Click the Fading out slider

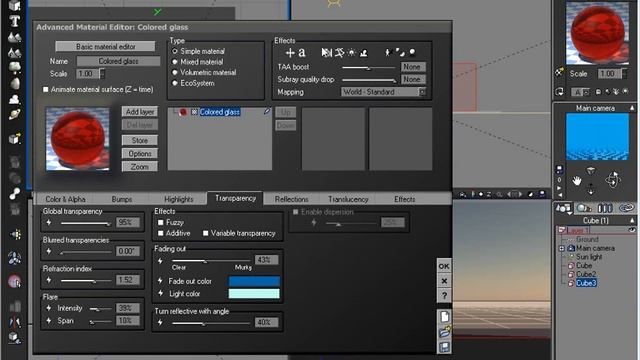[x=211, y=260]
